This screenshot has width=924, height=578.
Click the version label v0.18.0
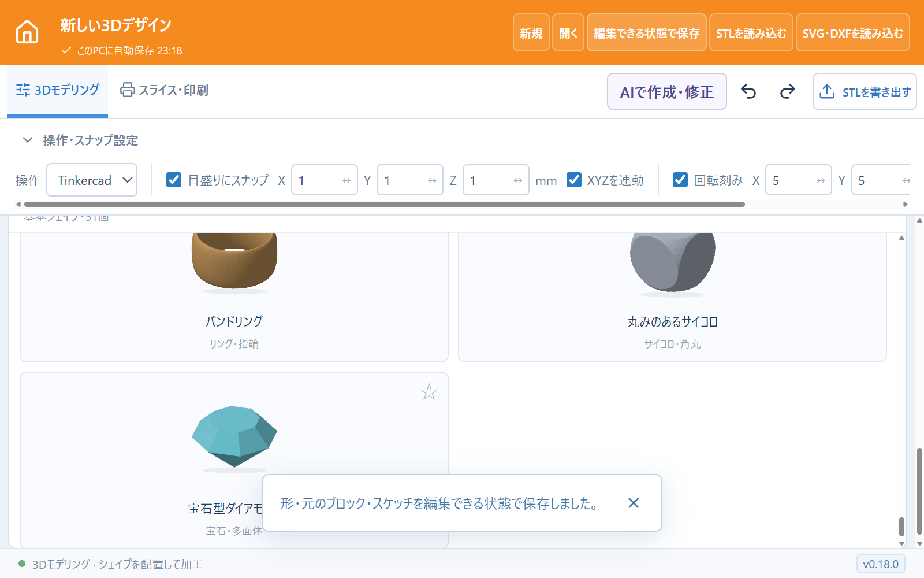[x=881, y=564]
